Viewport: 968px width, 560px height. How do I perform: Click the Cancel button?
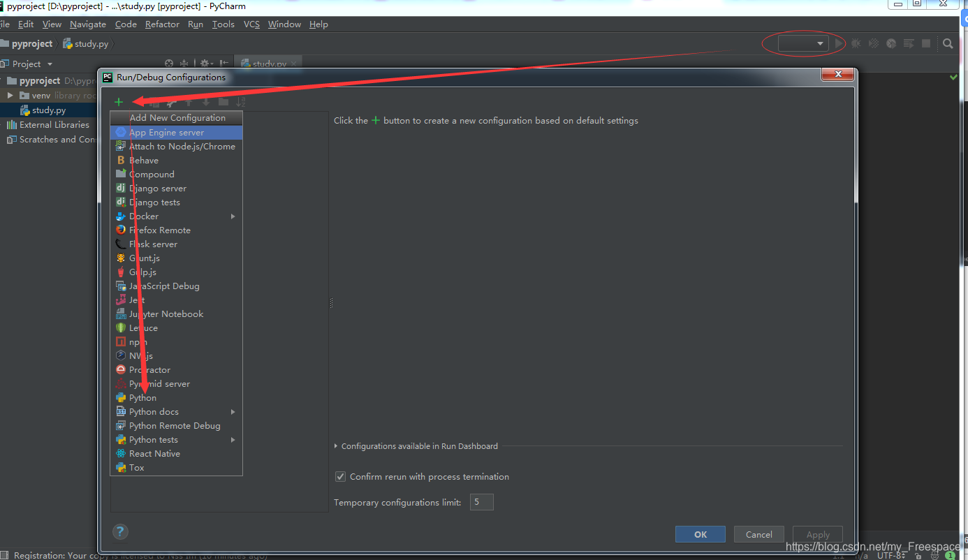click(x=759, y=534)
